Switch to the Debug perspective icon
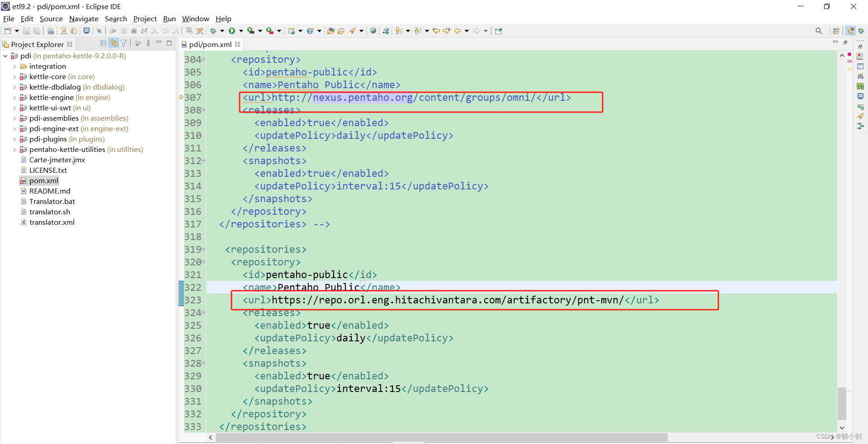 pos(861,31)
